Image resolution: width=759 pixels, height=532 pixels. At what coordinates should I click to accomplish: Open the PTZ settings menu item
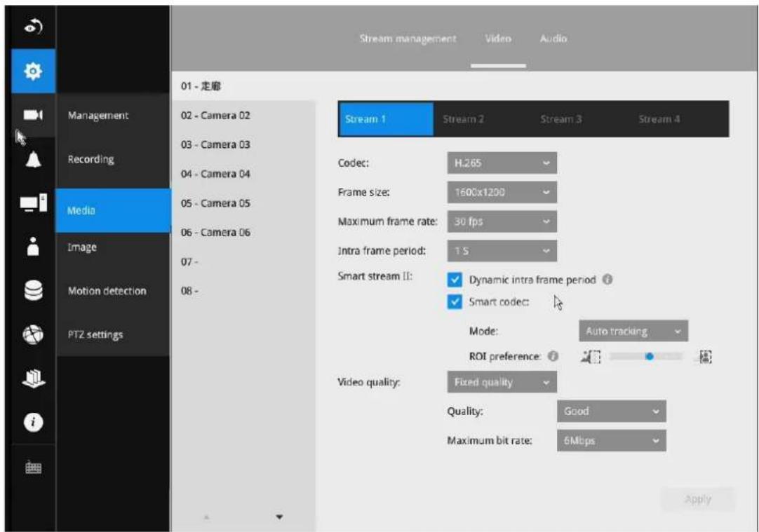[113, 334]
